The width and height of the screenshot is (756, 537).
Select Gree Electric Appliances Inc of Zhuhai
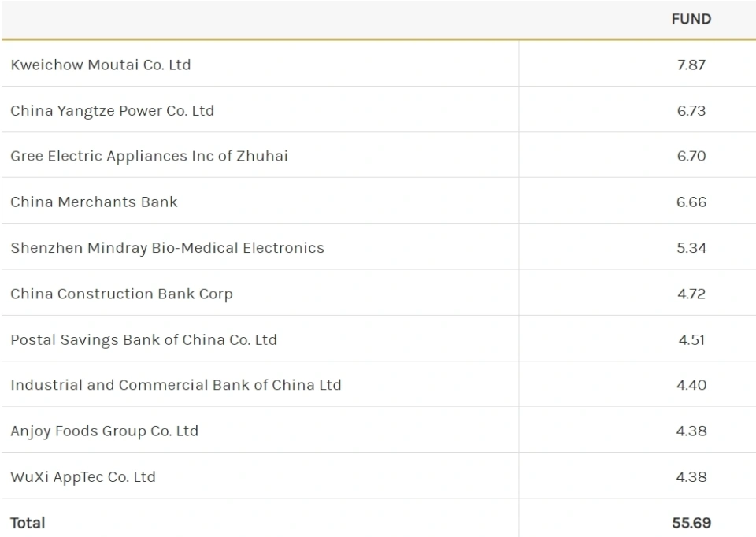click(150, 156)
